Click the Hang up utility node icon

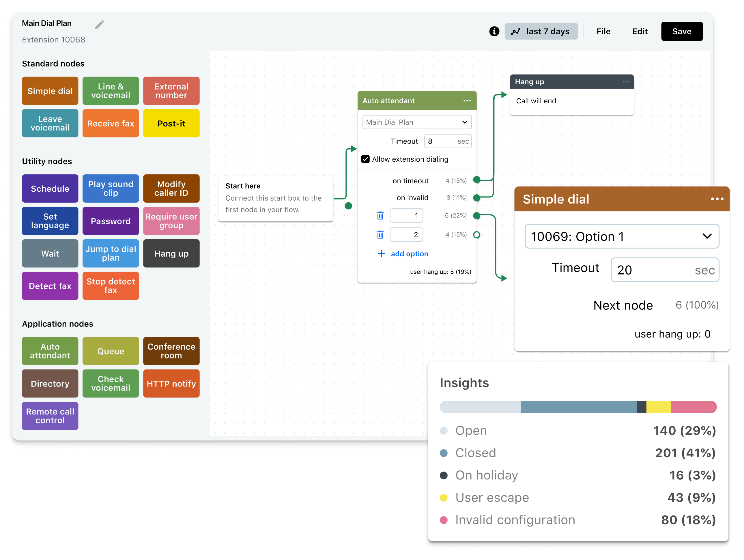pos(172,253)
